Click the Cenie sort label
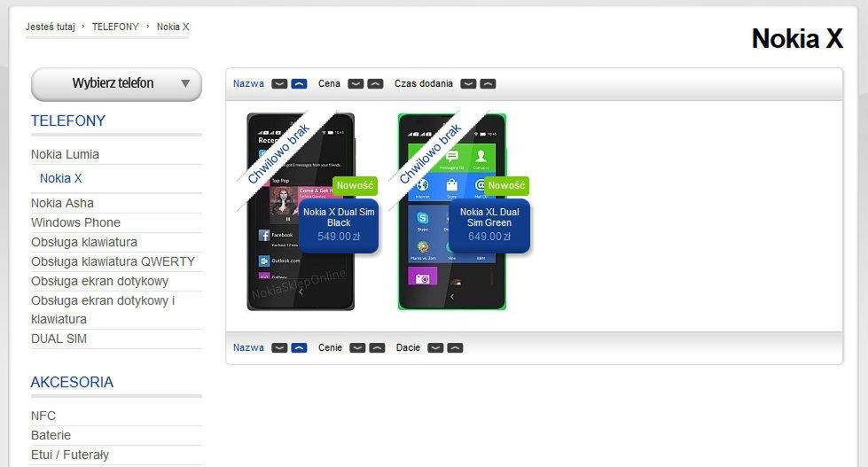This screenshot has width=868, height=467. (330, 347)
